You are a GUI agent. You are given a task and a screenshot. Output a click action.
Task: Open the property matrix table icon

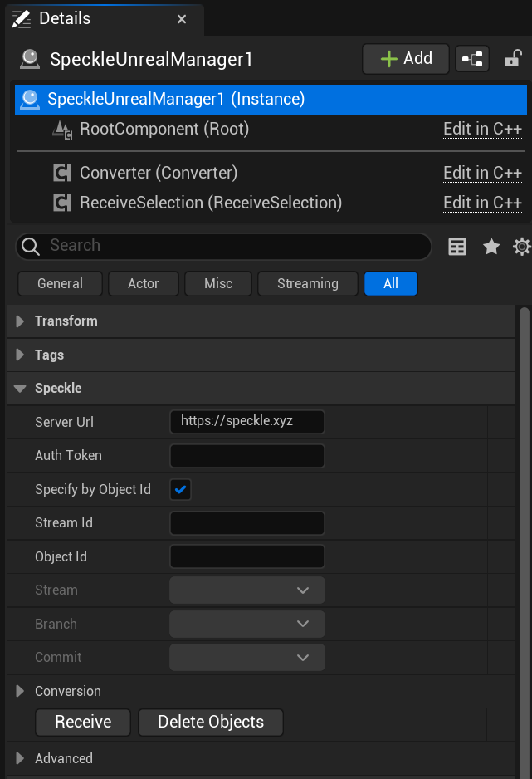click(457, 247)
